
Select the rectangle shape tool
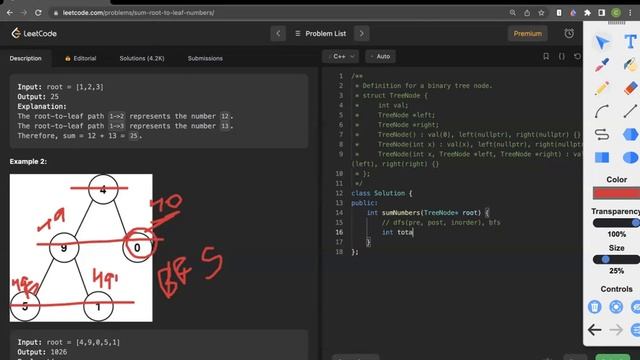[x=602, y=158]
